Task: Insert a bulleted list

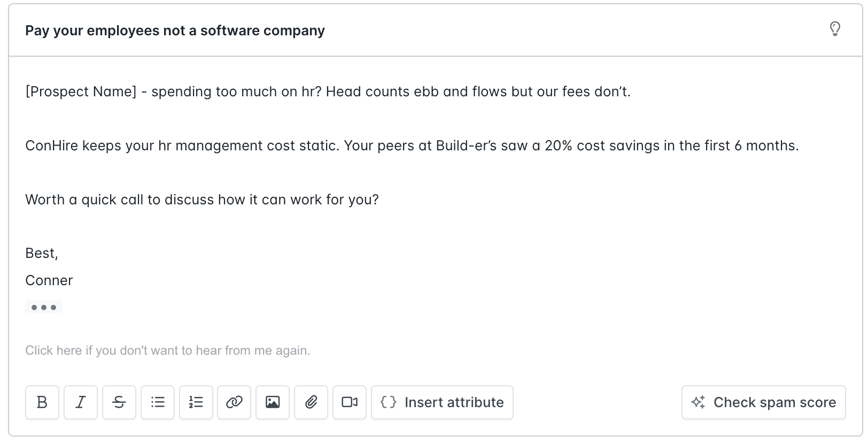Action: [158, 402]
